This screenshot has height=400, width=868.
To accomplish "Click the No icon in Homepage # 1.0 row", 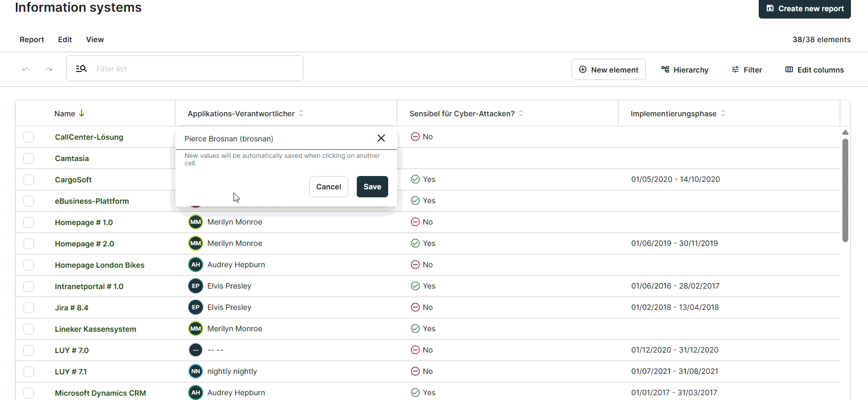I will point(415,222).
